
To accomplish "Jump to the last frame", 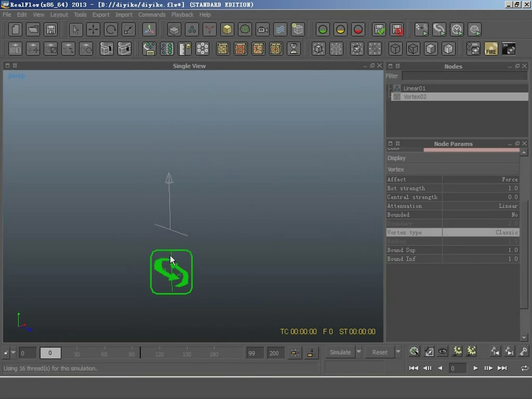I will (x=502, y=368).
